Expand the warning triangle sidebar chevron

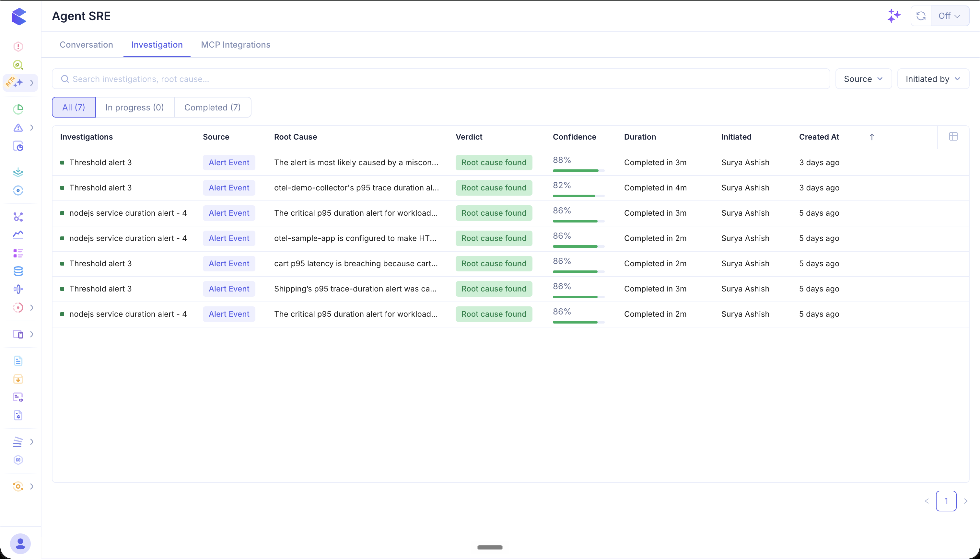click(32, 128)
